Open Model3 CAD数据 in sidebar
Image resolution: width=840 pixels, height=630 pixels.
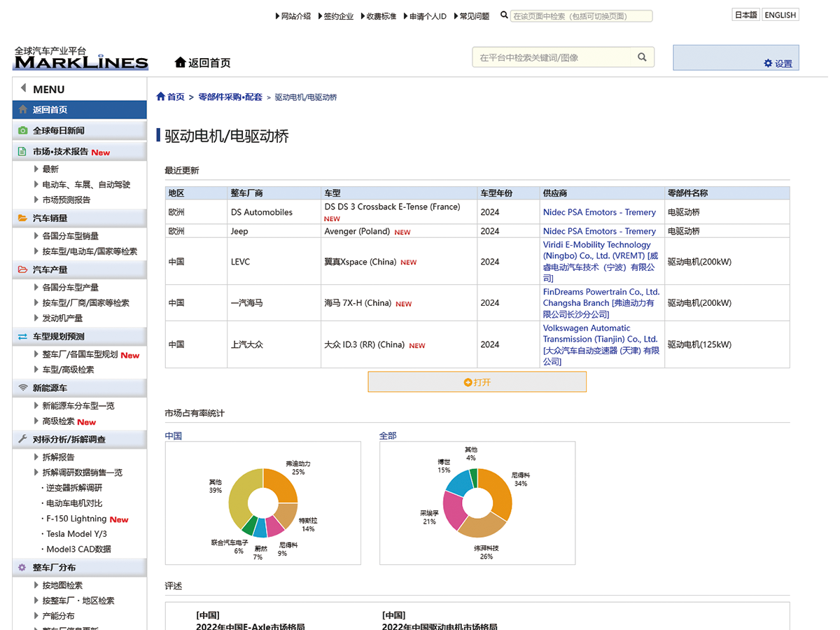click(x=78, y=549)
